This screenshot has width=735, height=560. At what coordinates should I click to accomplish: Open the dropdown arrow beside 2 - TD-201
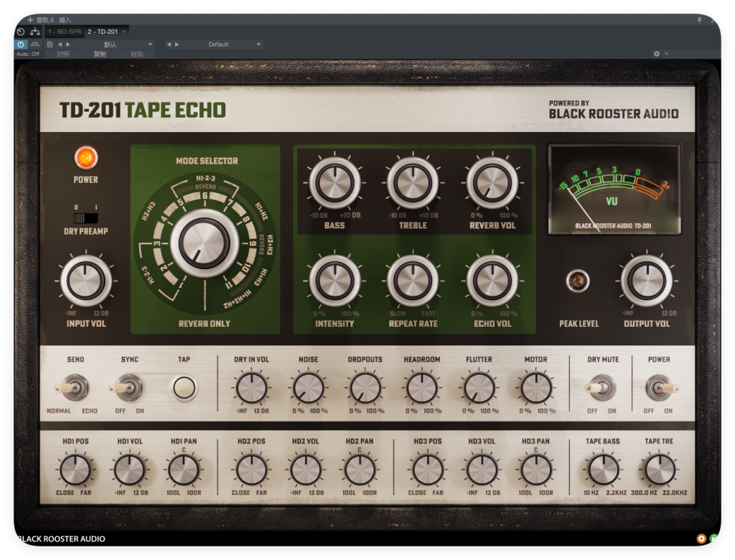[x=125, y=32]
